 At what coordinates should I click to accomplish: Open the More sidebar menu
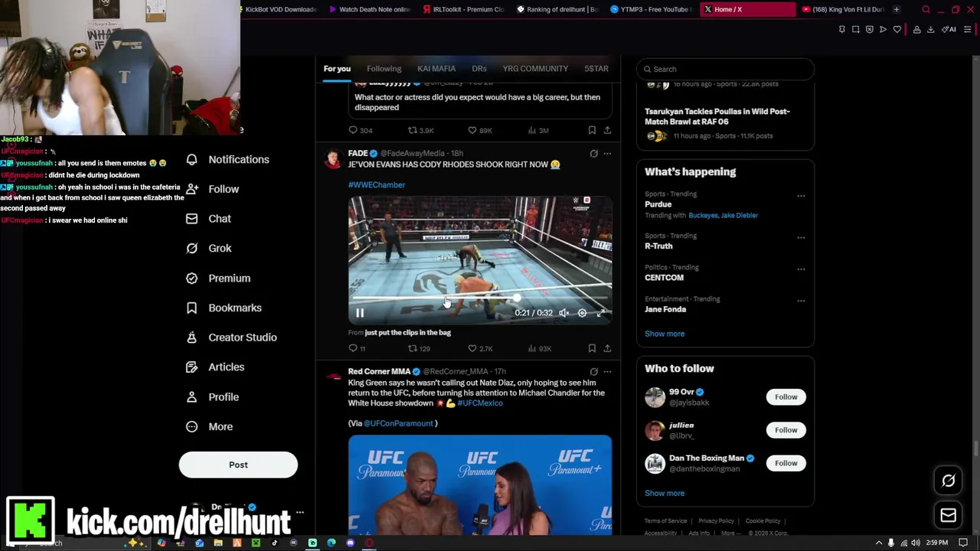pyautogui.click(x=209, y=427)
